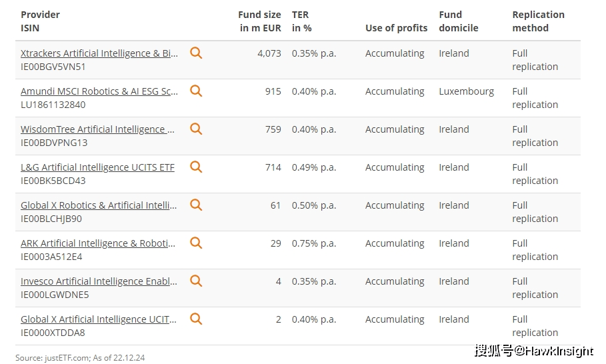Click magnifier icon for Global X Robotics ETF
606x364 pixels.
pyautogui.click(x=196, y=205)
